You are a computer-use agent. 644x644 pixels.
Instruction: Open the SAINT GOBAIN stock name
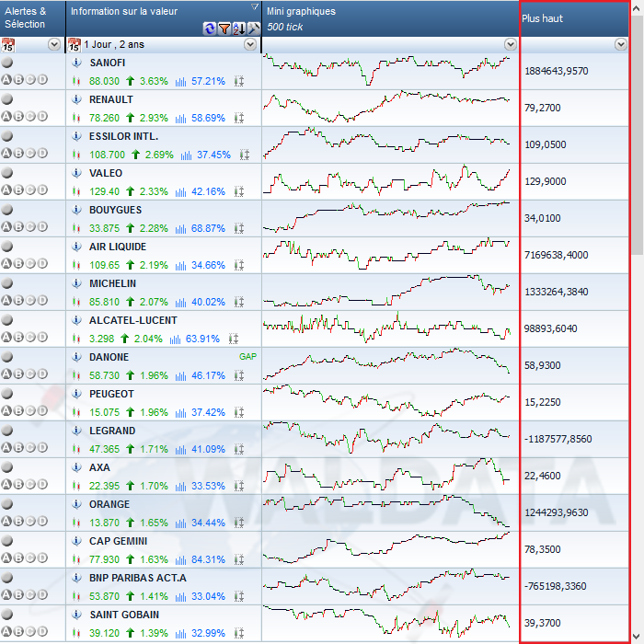[x=124, y=615]
